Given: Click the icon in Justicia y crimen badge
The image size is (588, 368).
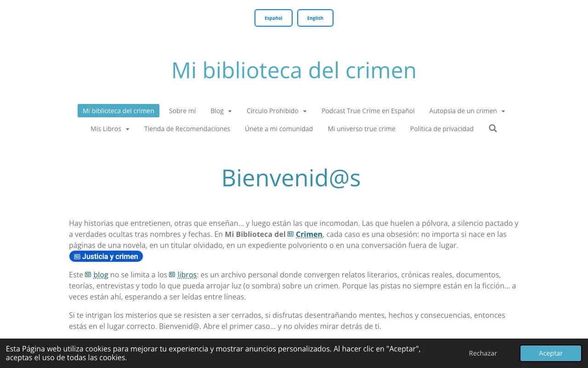Looking at the screenshot, I should point(77,257).
